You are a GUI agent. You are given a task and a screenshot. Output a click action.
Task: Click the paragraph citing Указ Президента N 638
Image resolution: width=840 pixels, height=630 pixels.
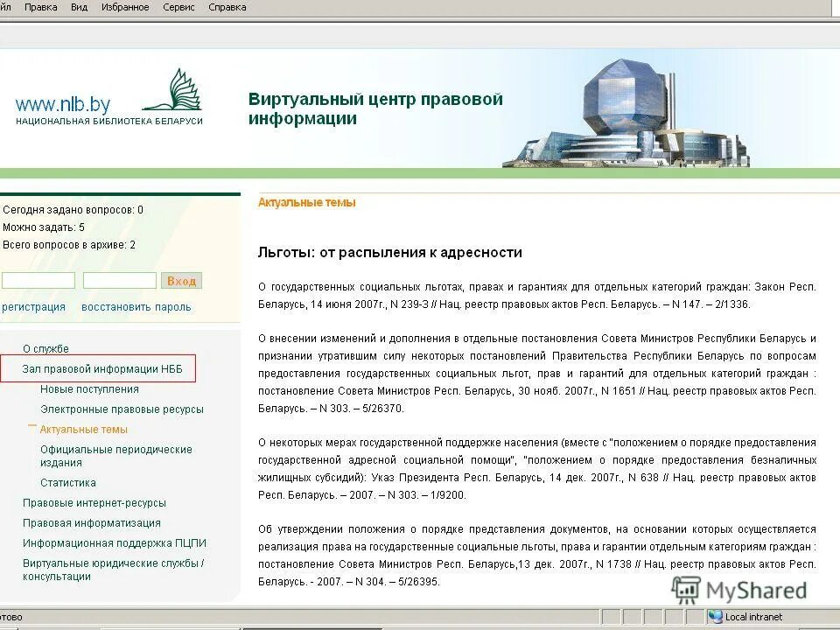click(536, 469)
